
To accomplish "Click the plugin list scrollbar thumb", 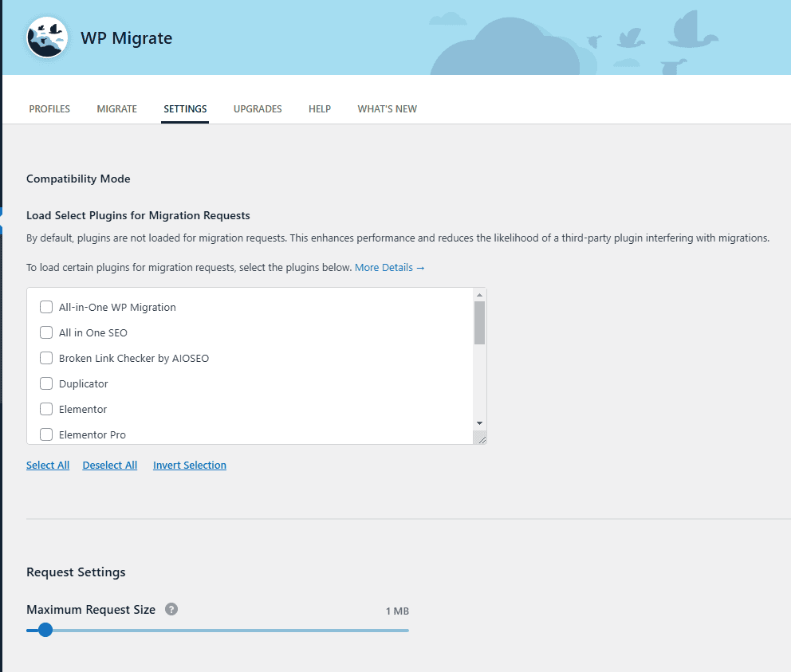I will click(479, 323).
